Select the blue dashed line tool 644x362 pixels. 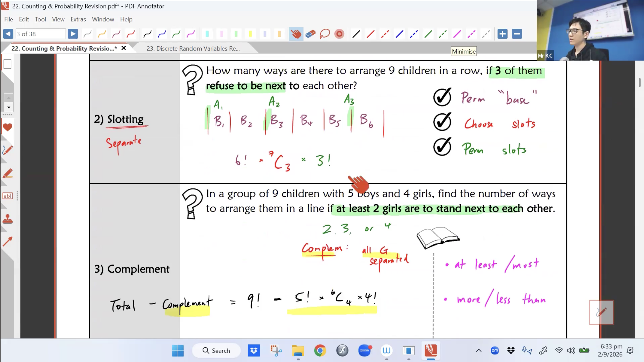(x=414, y=34)
